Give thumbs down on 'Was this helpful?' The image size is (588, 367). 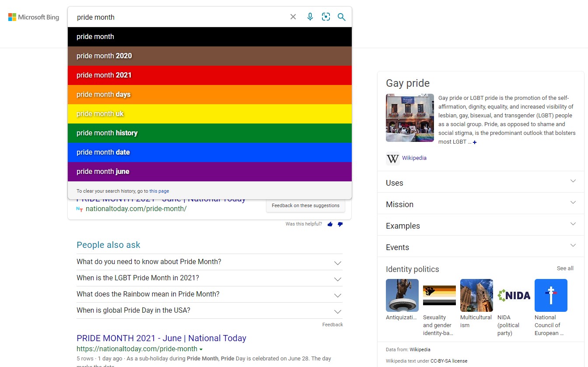[340, 224]
